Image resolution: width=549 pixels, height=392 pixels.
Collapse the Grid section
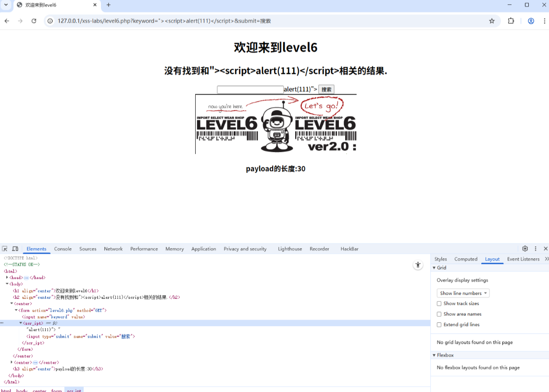click(434, 267)
